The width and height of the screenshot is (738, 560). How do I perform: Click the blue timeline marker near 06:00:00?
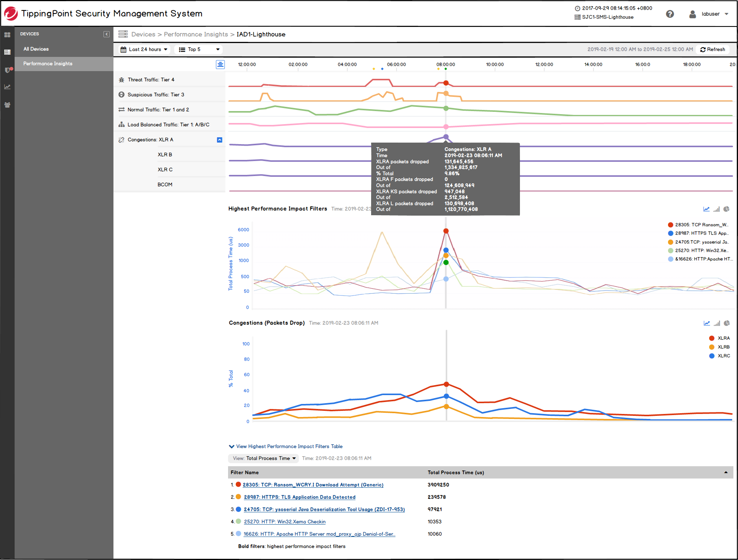tap(382, 69)
